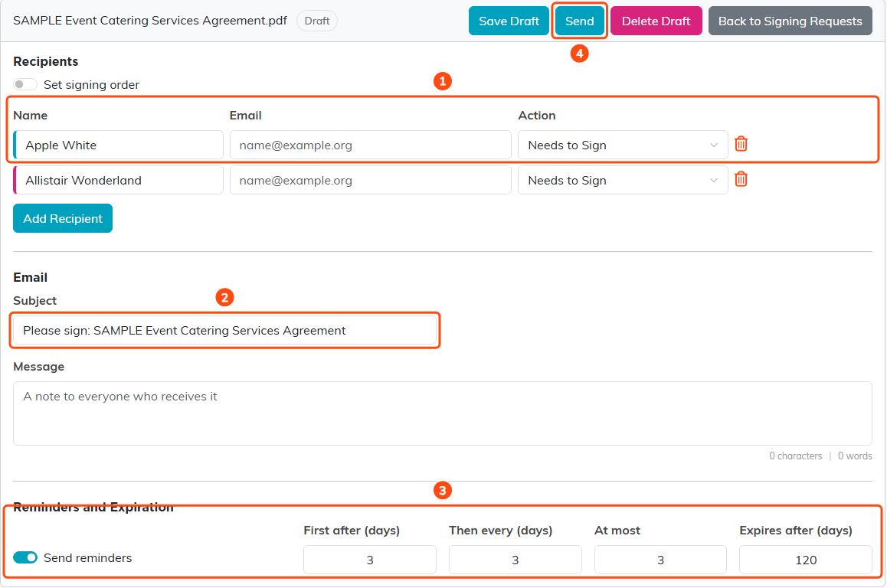Click the email field for Apple White
Viewport: 887px width, 588px height.
[371, 145]
